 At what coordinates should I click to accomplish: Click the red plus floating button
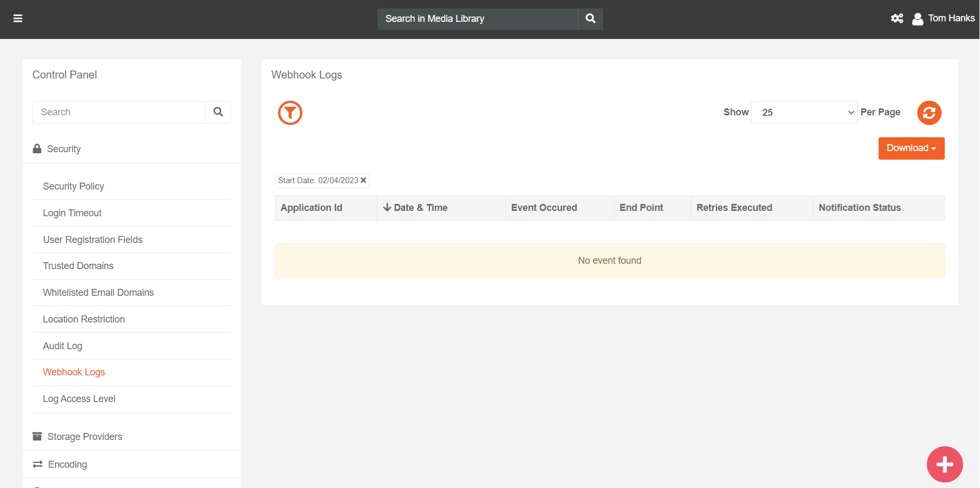tap(944, 464)
